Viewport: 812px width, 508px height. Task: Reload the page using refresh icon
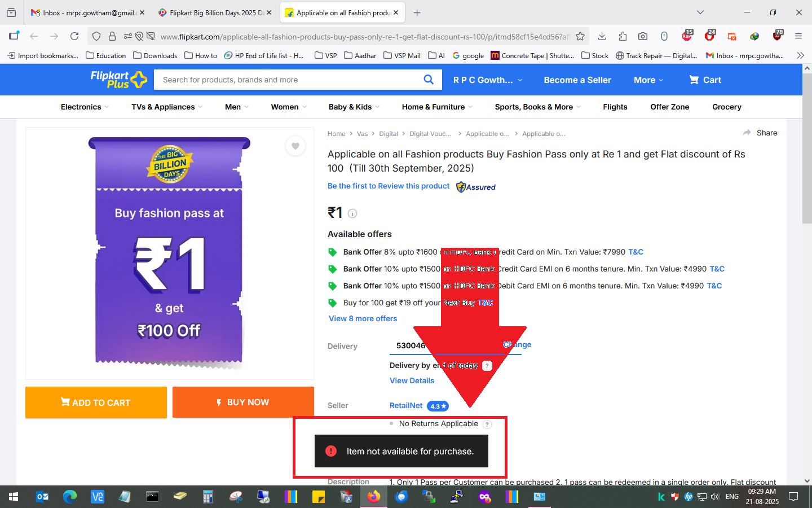point(74,37)
